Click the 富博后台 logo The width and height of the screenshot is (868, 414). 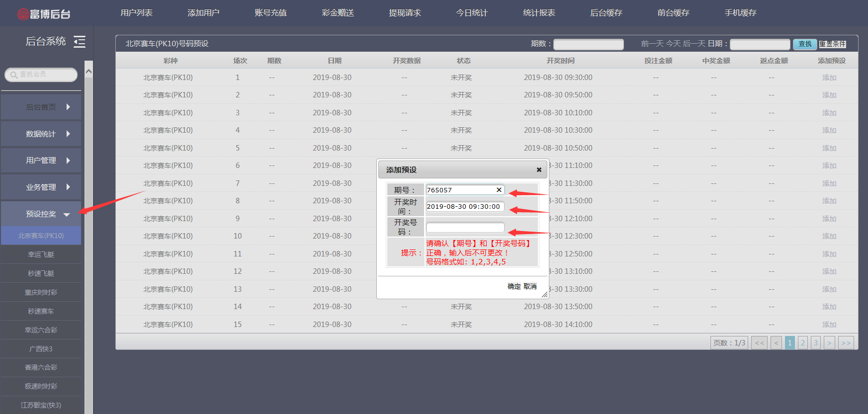point(44,14)
